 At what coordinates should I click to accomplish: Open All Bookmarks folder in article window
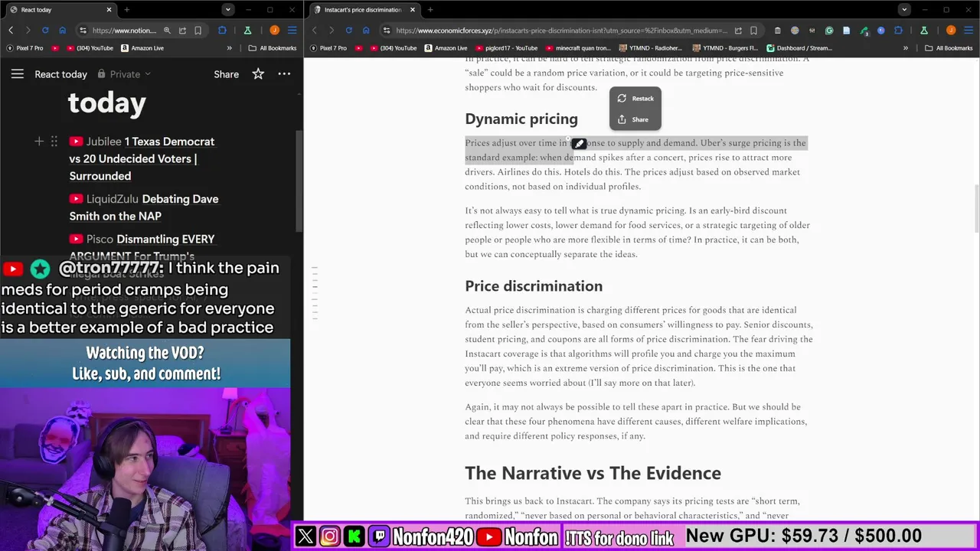tap(949, 48)
